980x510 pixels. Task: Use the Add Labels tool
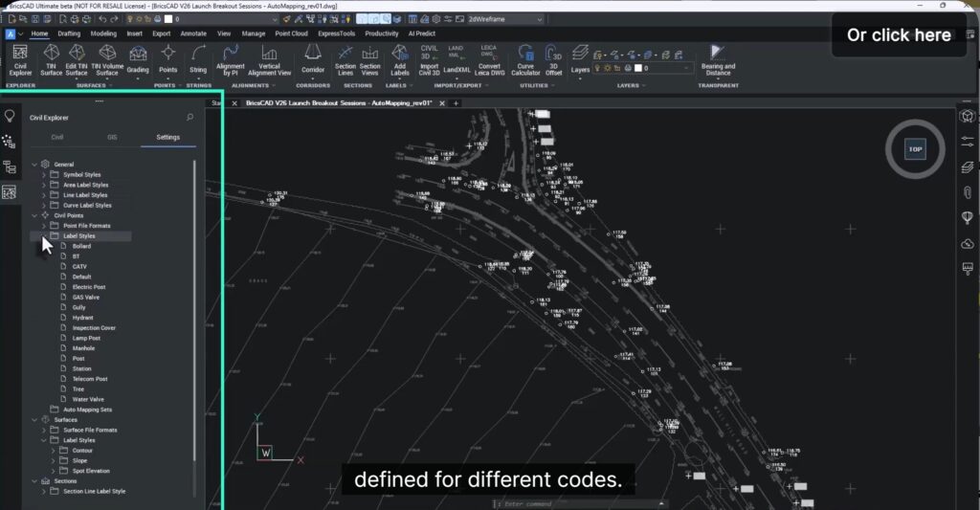pyautogui.click(x=400, y=60)
